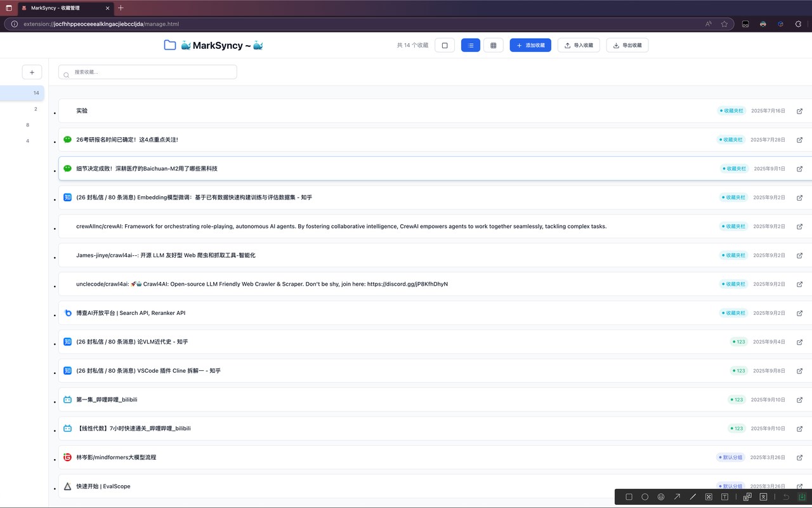Open external link for 第一集_哔哩哔哩 bookmark
Screen dimensions: 812x508
pyautogui.click(x=799, y=400)
